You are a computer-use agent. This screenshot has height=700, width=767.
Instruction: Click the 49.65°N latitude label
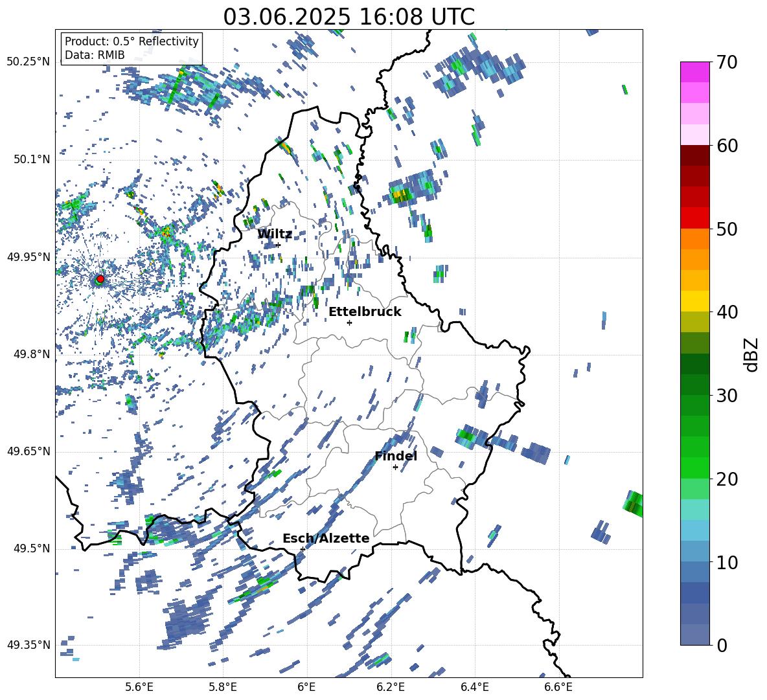[x=29, y=451]
